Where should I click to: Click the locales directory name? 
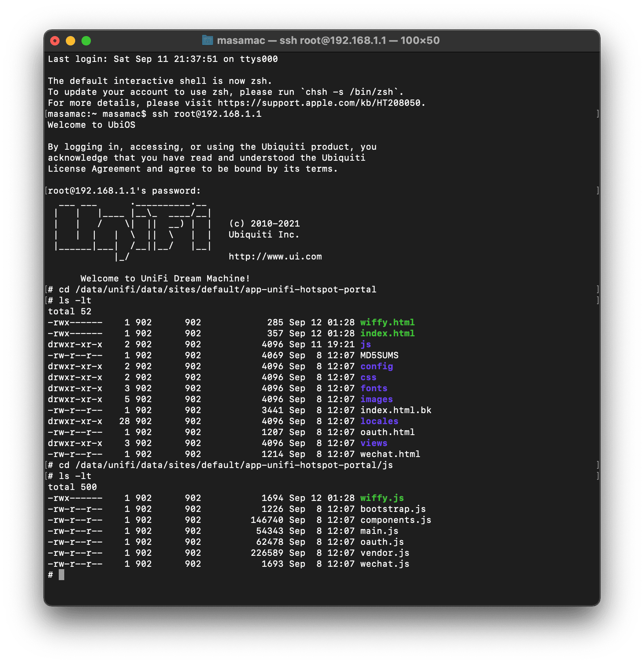pos(379,421)
